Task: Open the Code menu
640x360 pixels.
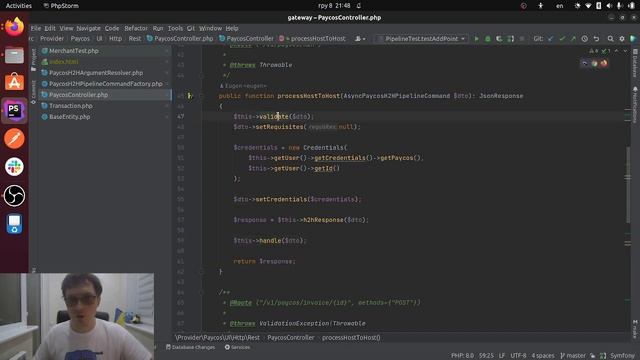Action: (x=112, y=28)
